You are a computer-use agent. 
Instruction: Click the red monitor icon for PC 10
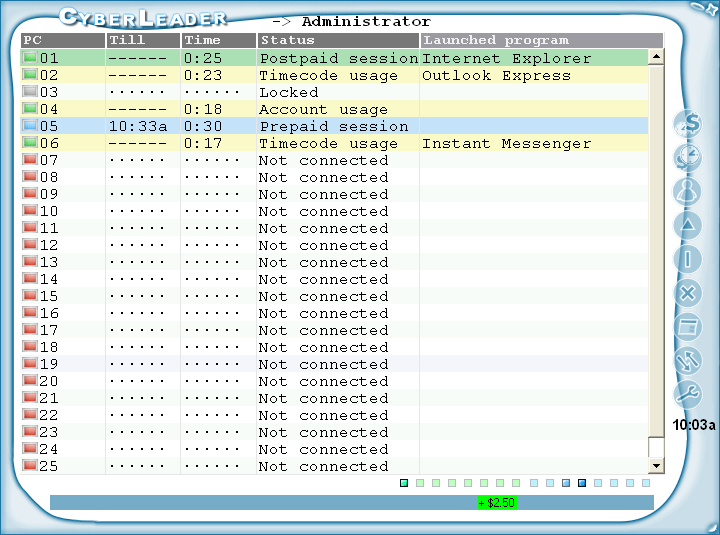click(30, 210)
